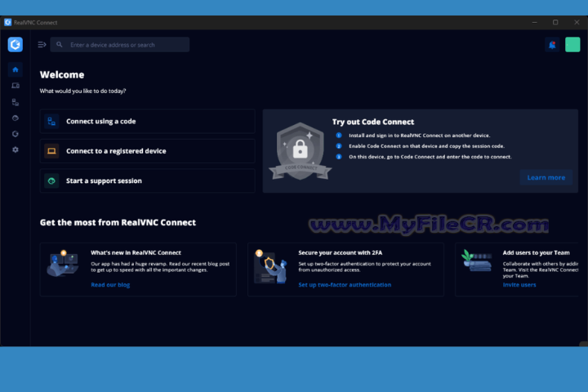Click the RealVNC Connect logo in sidebar

pos(16,45)
